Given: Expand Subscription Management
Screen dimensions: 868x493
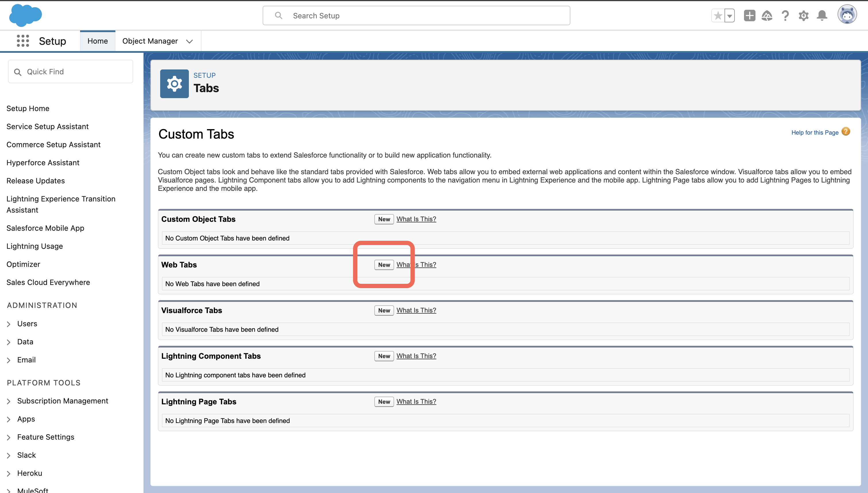Looking at the screenshot, I should click(x=9, y=401).
